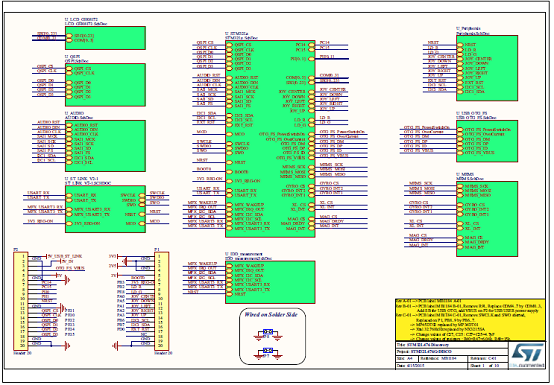Open the U_IDD_measurement sheet block
The width and height of the screenshot is (554, 385).
click(x=270, y=282)
